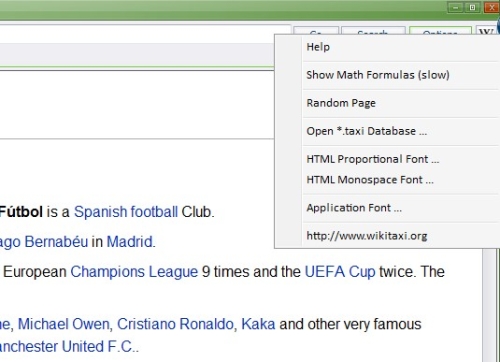Viewport: 500px width, 362px height.
Task: Close the WikiTaxi window
Action: [x=491, y=7]
